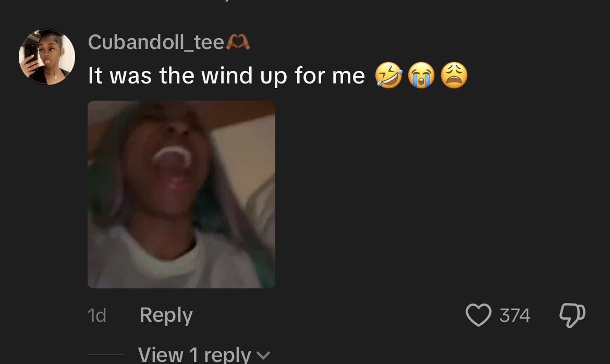Show the thread with View 1 reply
This screenshot has height=364, width=610.
point(194,355)
